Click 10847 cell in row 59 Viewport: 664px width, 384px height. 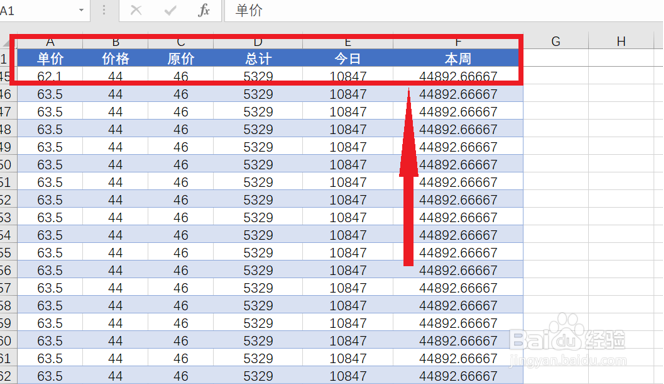348,323
